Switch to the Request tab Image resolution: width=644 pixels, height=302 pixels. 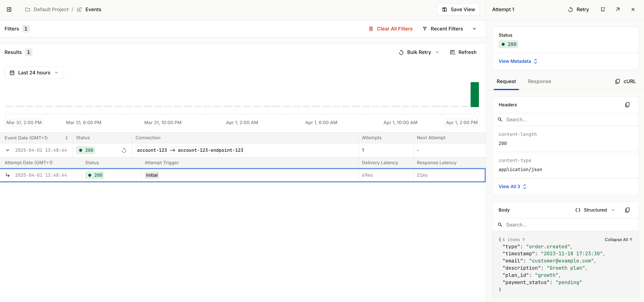506,81
